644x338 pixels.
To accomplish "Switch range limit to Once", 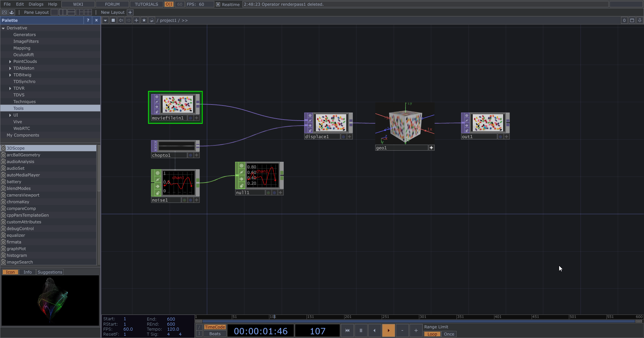I will pos(449,334).
